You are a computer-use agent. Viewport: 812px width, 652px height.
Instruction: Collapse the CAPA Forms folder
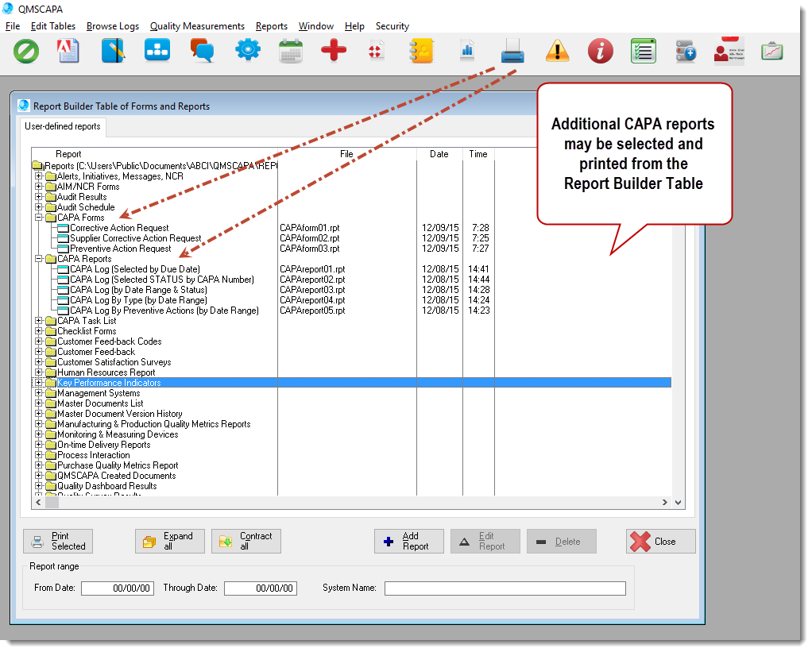tap(38, 218)
